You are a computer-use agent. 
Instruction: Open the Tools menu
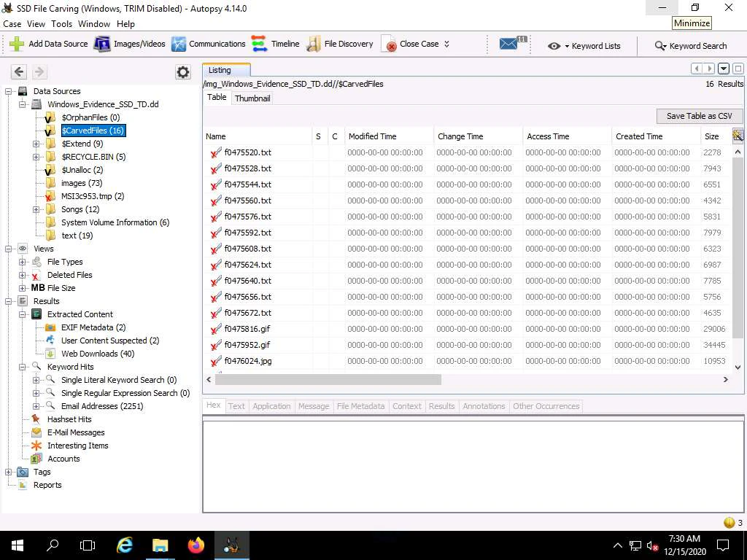(x=61, y=24)
